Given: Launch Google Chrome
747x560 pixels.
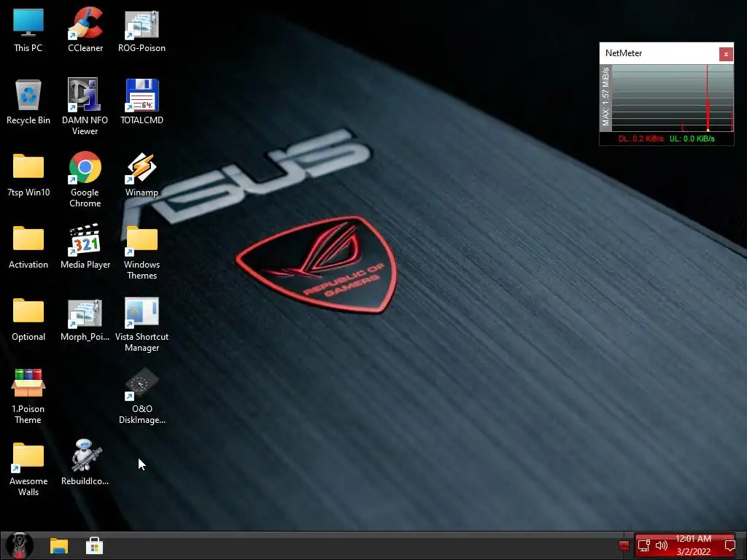Looking at the screenshot, I should point(85,179).
